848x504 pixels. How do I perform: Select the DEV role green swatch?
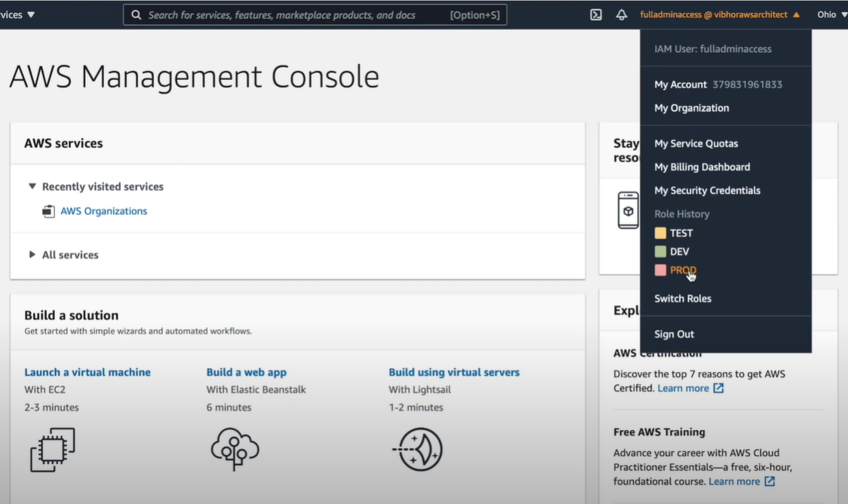point(660,251)
